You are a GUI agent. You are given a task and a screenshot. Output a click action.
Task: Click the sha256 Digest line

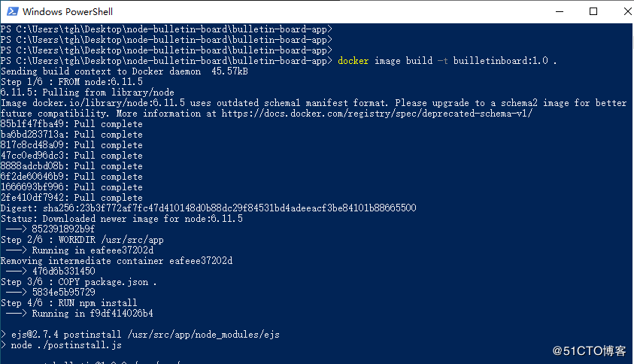[208, 208]
